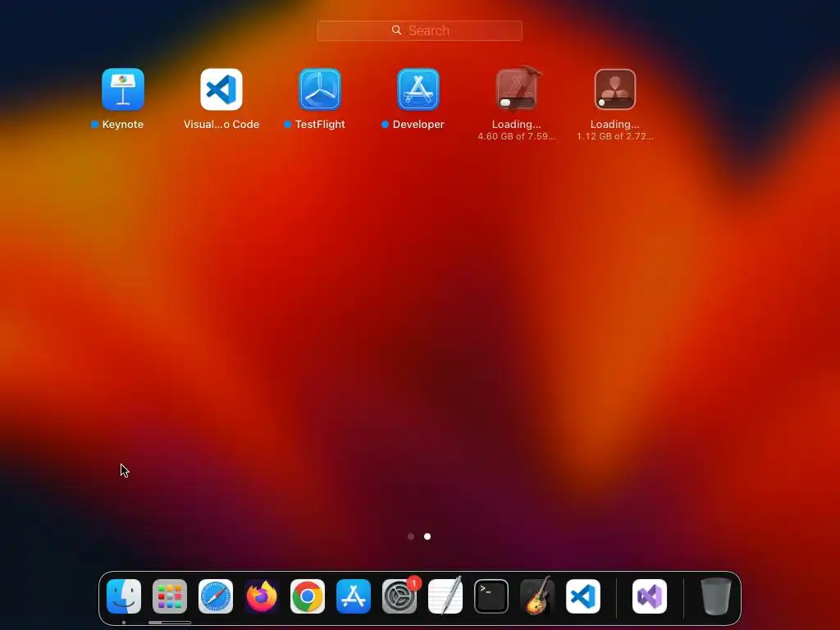Switch to the first Launchpad page dot
The height and width of the screenshot is (630, 840).
click(x=411, y=536)
